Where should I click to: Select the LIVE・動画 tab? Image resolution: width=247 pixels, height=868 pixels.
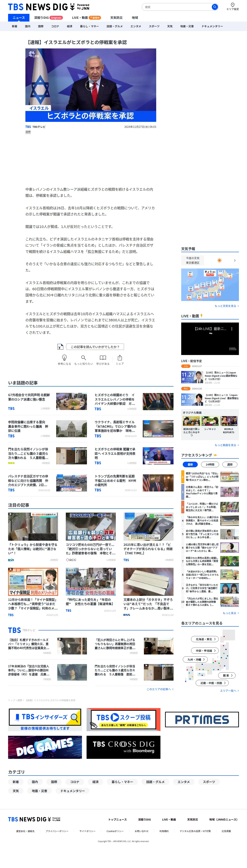coord(86,17)
